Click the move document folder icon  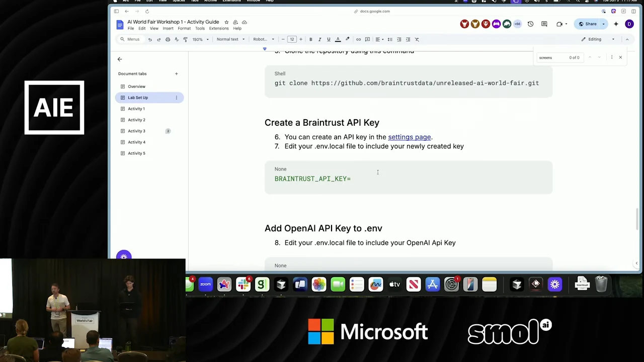235,22
